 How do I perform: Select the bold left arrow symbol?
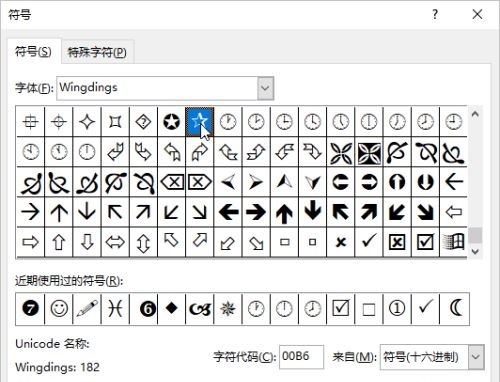(x=228, y=212)
